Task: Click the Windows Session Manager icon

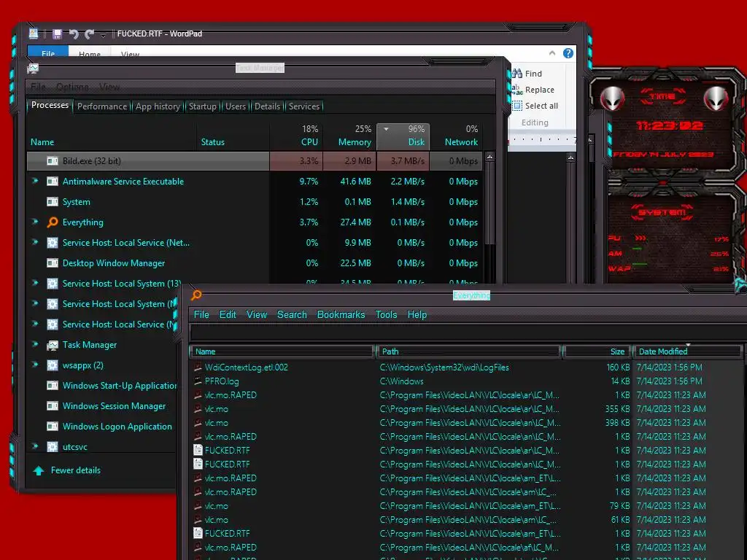Action: click(53, 405)
